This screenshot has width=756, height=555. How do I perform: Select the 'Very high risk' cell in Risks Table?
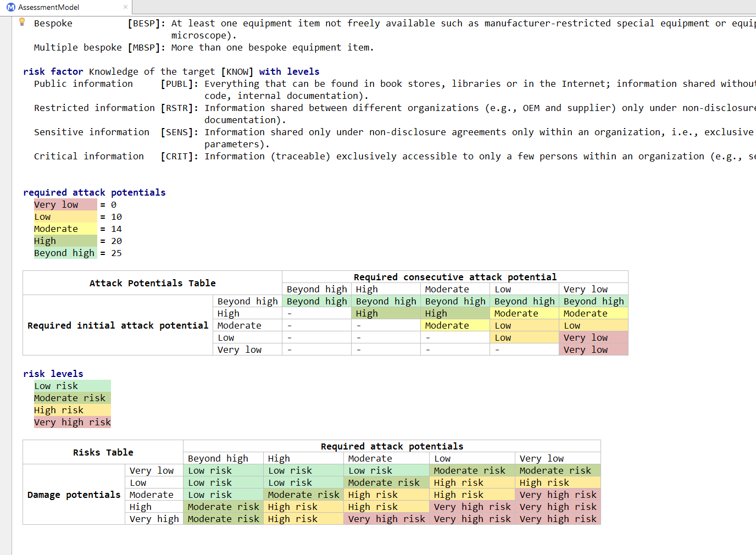pos(386,518)
